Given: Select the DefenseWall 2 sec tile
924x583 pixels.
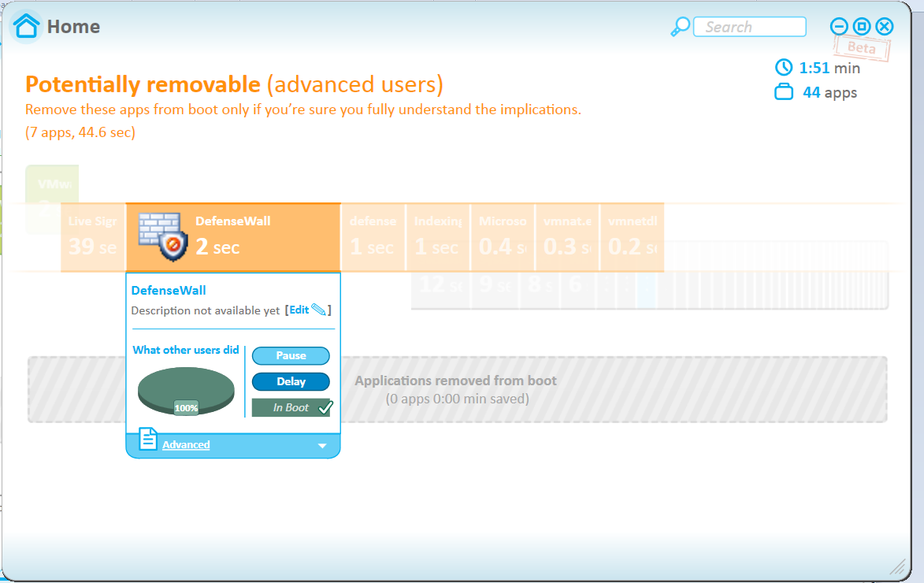Looking at the screenshot, I should click(233, 237).
